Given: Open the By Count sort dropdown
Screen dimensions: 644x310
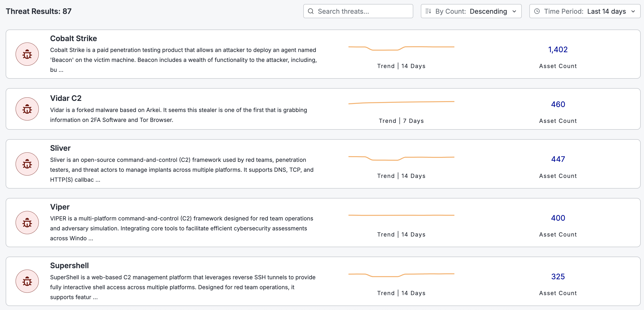Looking at the screenshot, I should coord(471,11).
